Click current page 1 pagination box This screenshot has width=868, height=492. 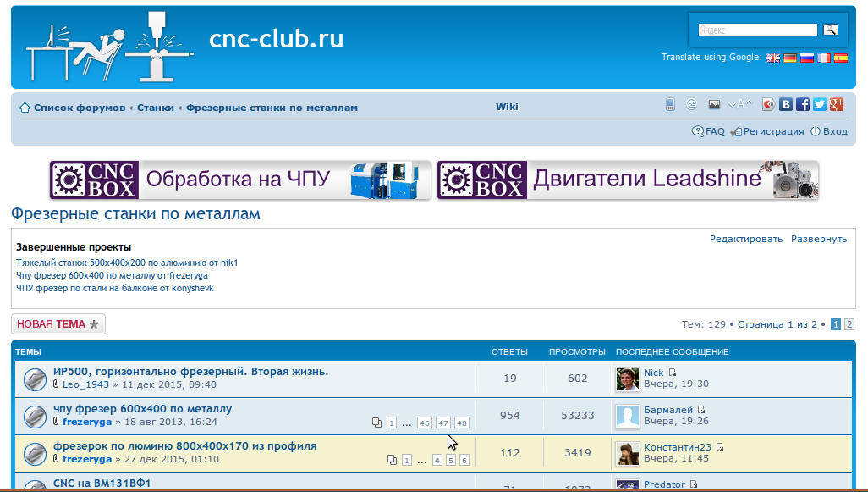(835, 324)
